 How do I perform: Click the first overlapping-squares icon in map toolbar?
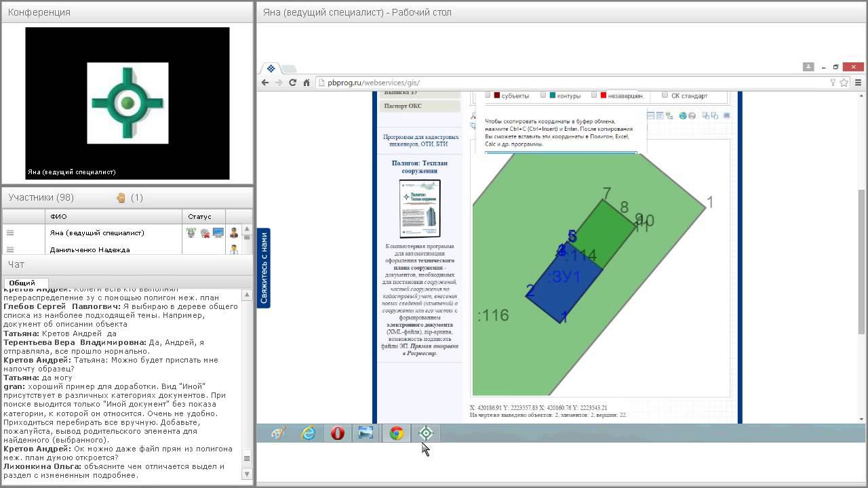coord(705,116)
